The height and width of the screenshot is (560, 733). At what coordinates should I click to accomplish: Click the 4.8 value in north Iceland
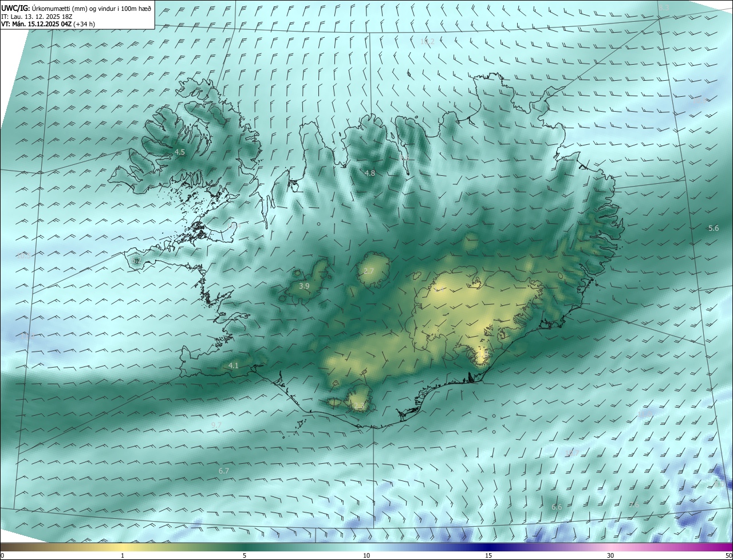pos(370,173)
